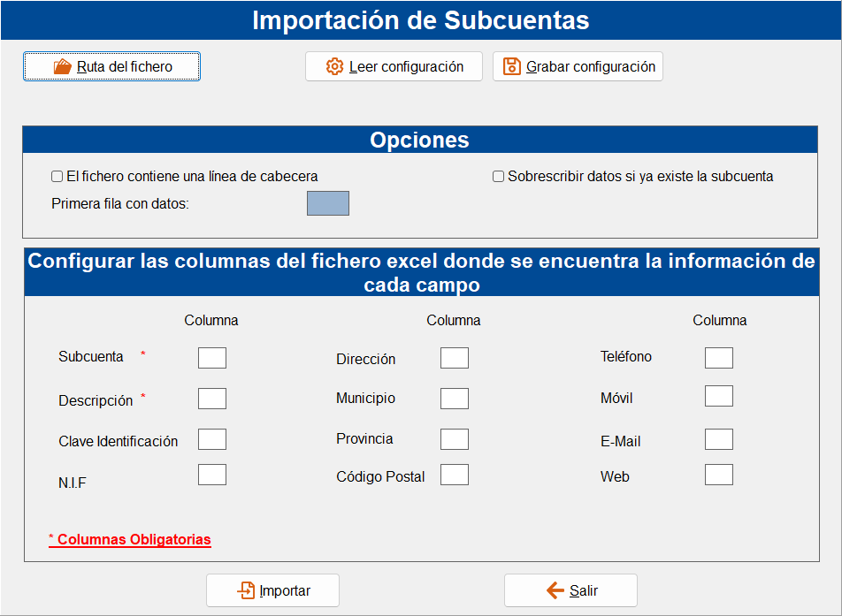Click the Columnas Obligatorias red link text
This screenshot has height=616, width=842.
(x=130, y=540)
